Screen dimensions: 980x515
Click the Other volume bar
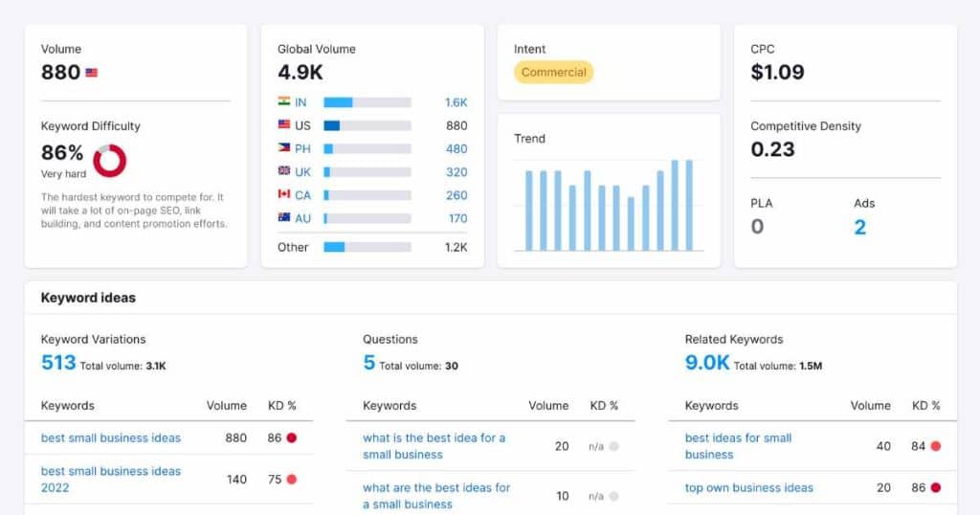pos(367,247)
